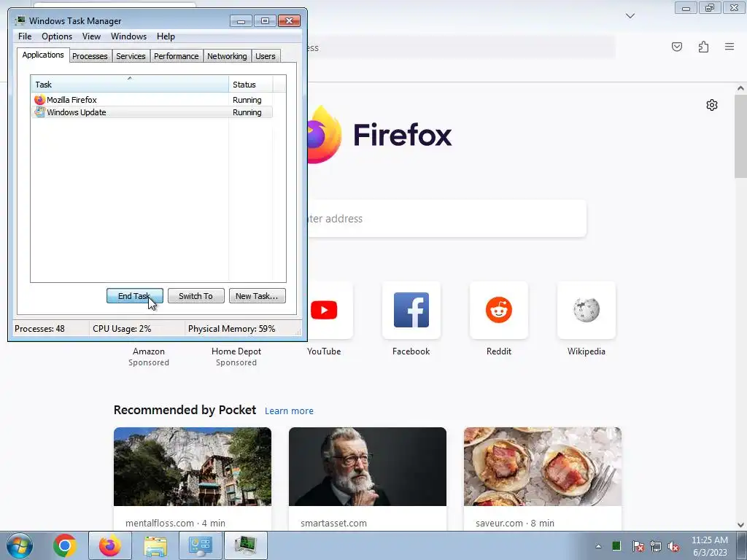The image size is (747, 560).
Task: Open the Reddit shortcut tile
Action: [x=499, y=311]
